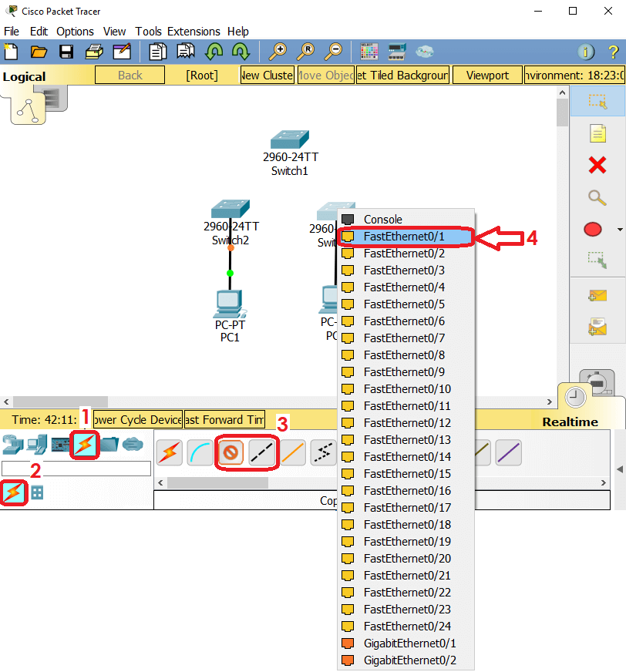Viewport: 626px width, 672px height.
Task: Open the Extensions menu
Action: 194,32
